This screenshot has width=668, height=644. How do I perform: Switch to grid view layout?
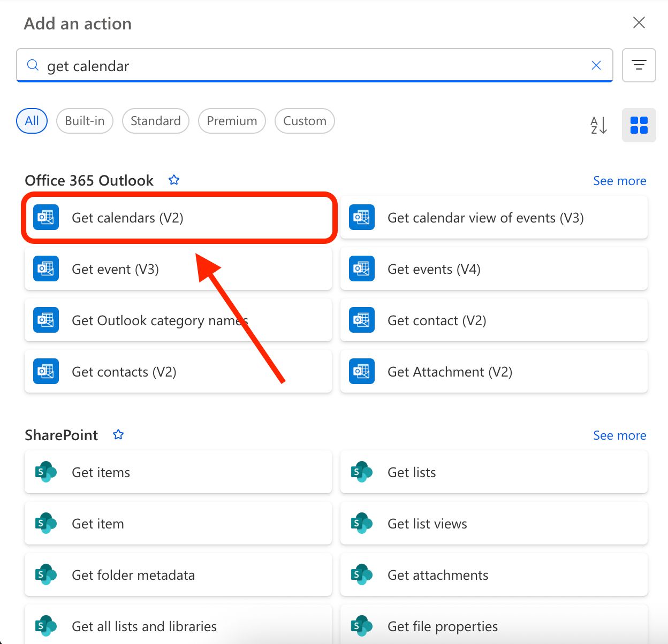click(x=639, y=125)
